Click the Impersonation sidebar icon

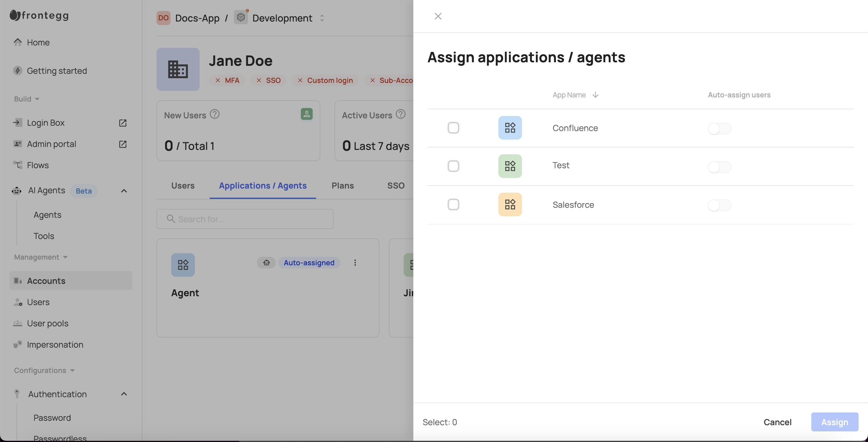17,344
